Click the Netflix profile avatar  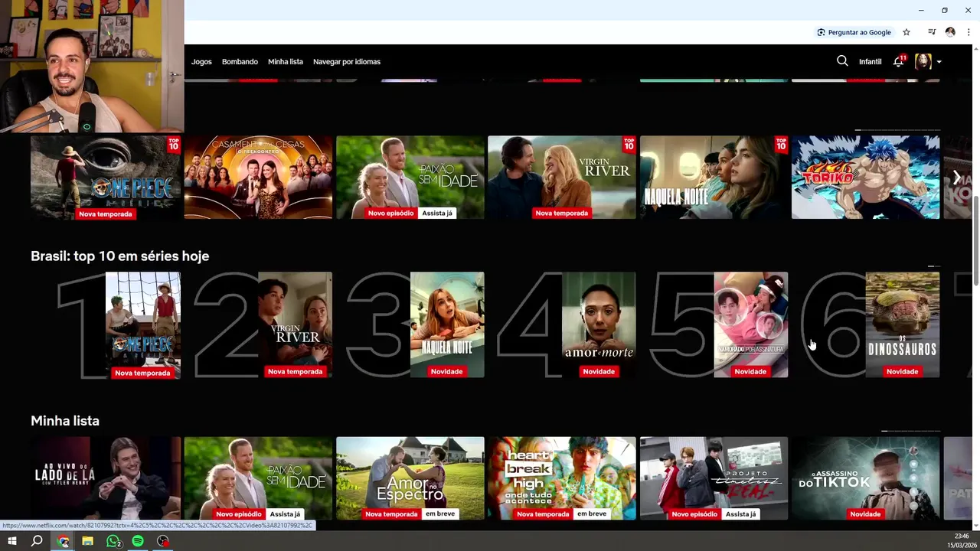pos(923,61)
